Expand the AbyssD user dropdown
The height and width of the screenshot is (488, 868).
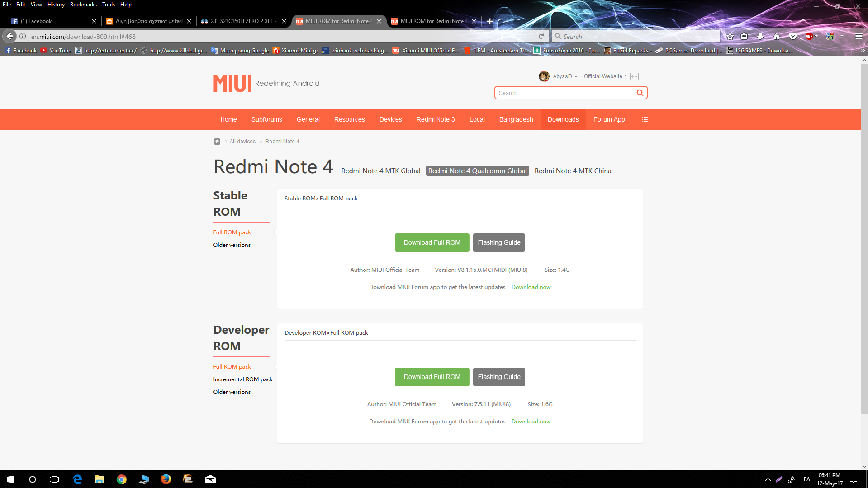point(576,76)
